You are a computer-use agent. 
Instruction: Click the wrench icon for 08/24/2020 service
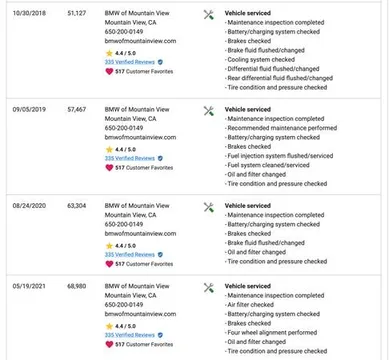209,207
